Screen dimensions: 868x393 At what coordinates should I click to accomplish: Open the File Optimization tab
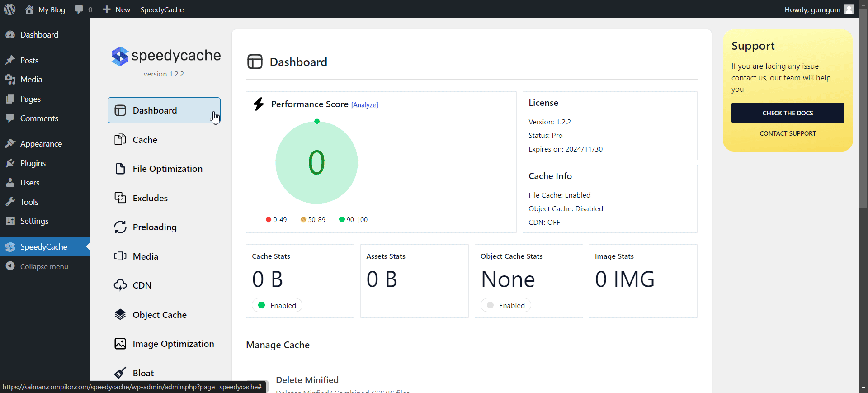(164, 169)
